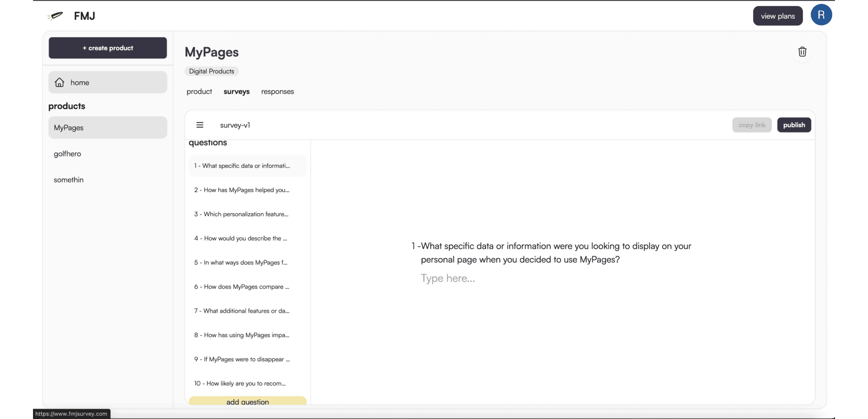Screen dimensions: 868x419
Task: Open the user avatar R menu
Action: (x=821, y=15)
